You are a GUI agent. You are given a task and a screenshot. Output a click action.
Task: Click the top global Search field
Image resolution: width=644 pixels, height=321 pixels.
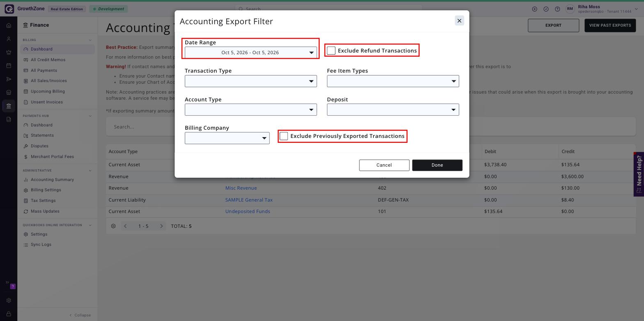[x=329, y=9]
